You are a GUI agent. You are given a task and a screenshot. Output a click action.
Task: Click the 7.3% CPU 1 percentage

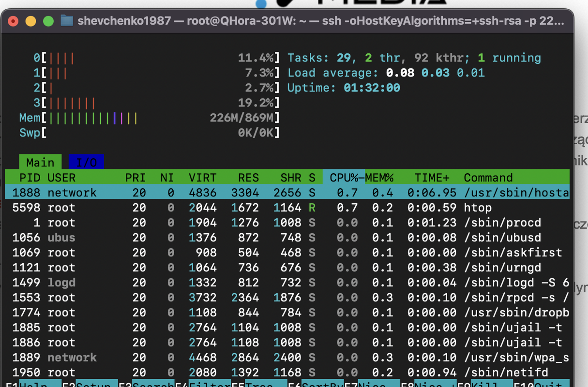pos(259,73)
